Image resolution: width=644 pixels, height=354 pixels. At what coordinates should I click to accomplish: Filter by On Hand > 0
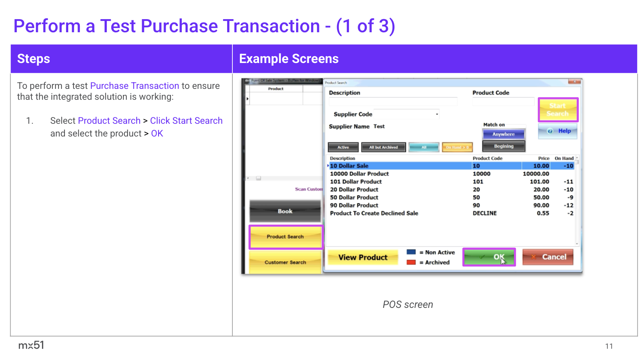click(x=457, y=147)
